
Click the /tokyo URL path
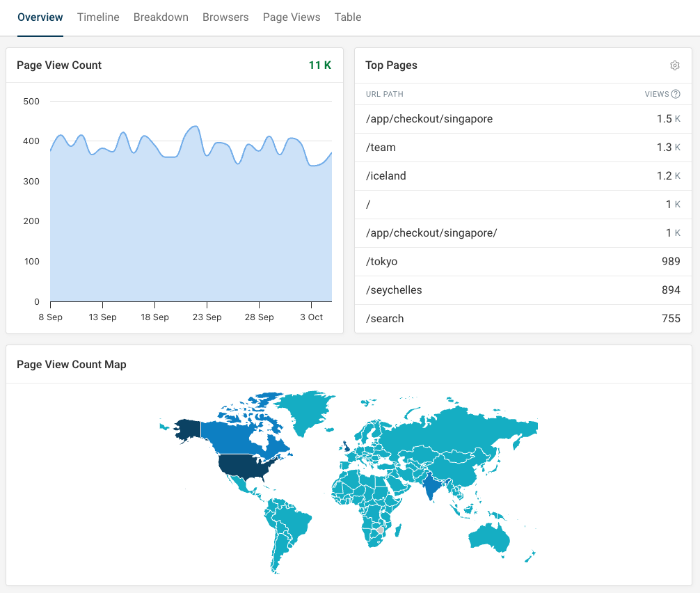(382, 262)
